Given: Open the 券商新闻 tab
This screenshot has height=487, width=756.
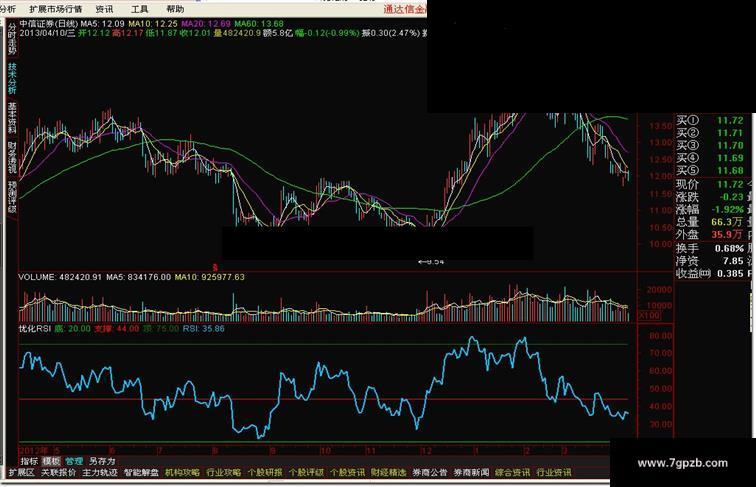Looking at the screenshot, I should 472,473.
